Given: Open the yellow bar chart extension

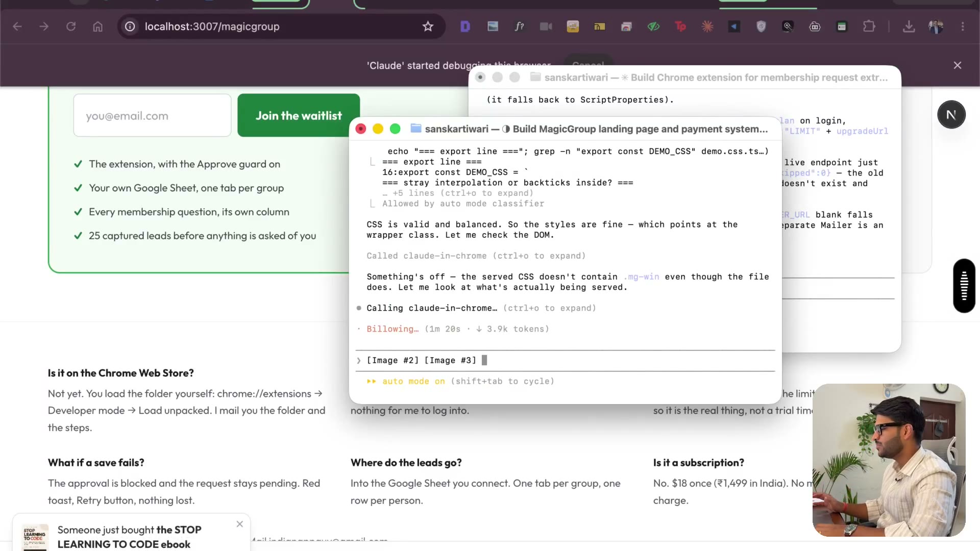Looking at the screenshot, I should click(x=573, y=27).
